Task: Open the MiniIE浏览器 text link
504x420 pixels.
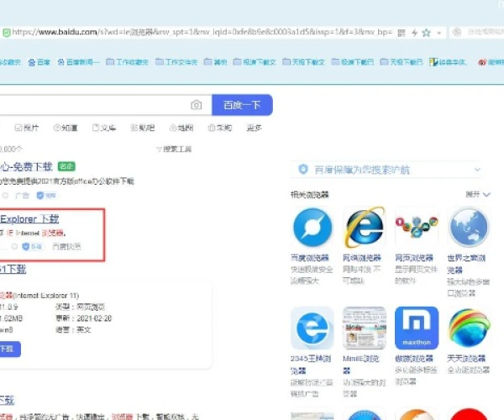Action: [x=361, y=365]
